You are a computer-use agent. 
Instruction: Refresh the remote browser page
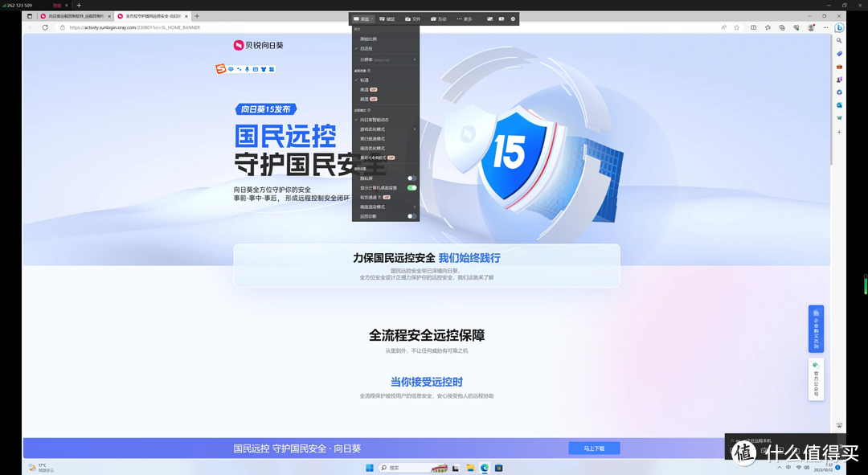coord(45,27)
